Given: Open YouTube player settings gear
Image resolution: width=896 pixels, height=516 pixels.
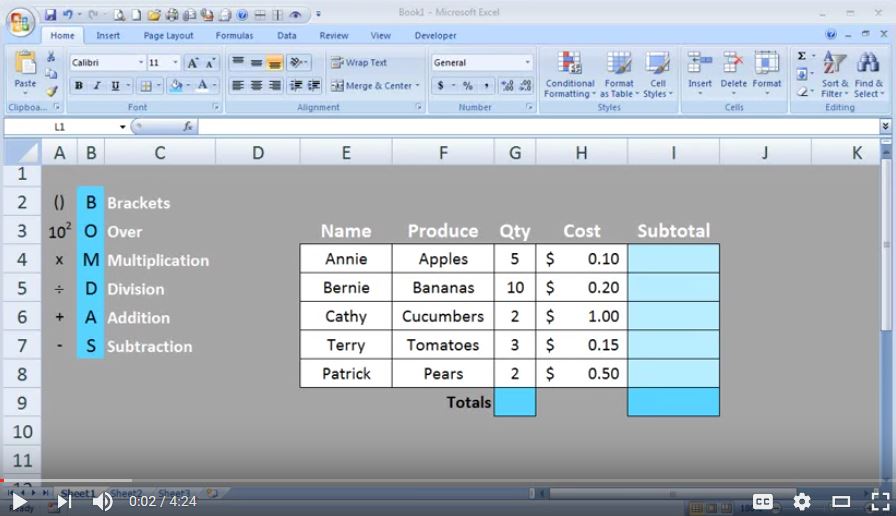Looking at the screenshot, I should tap(802, 501).
